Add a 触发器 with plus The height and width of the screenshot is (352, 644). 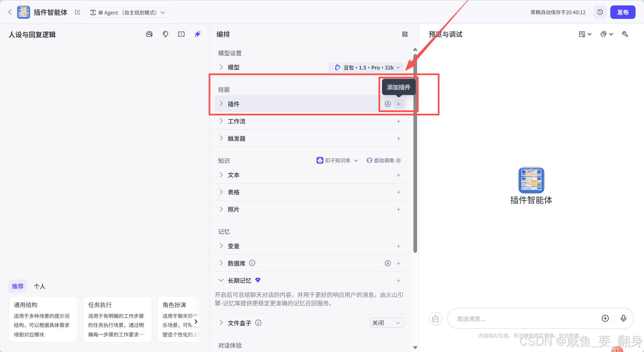pyautogui.click(x=399, y=138)
